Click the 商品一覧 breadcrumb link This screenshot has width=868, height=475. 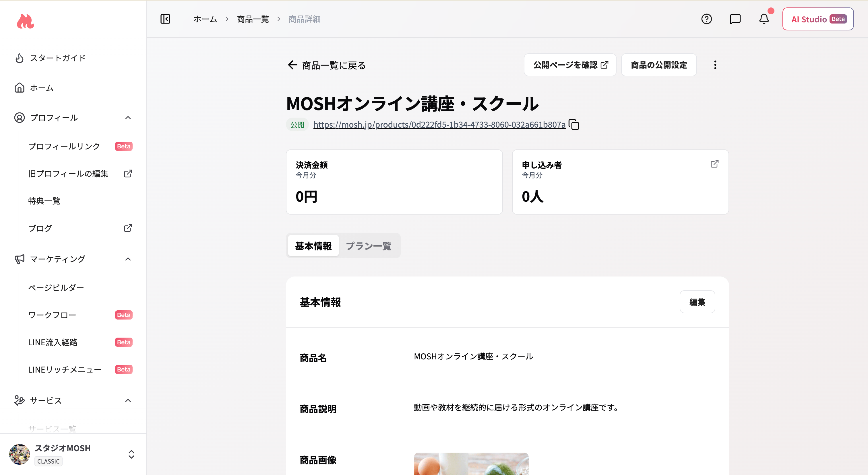[253, 19]
